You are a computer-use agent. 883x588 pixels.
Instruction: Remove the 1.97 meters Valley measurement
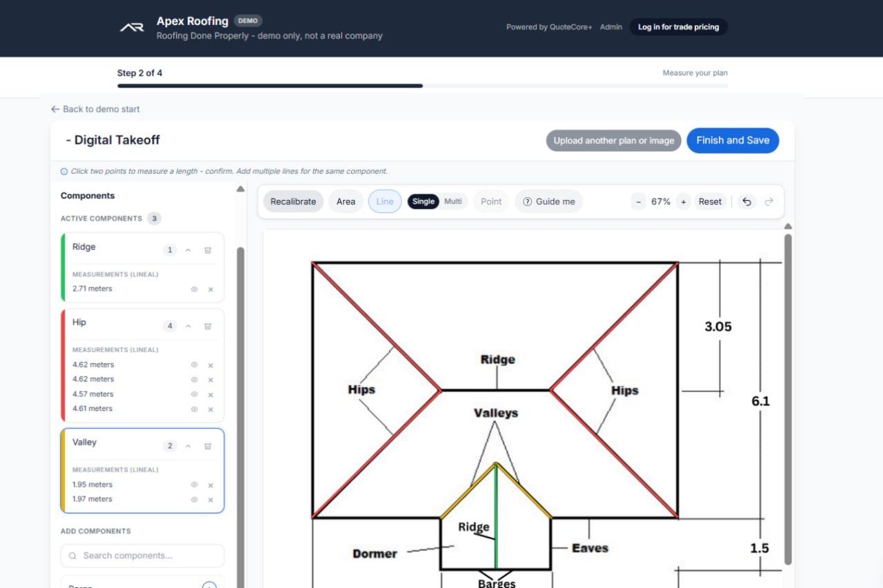click(x=210, y=500)
